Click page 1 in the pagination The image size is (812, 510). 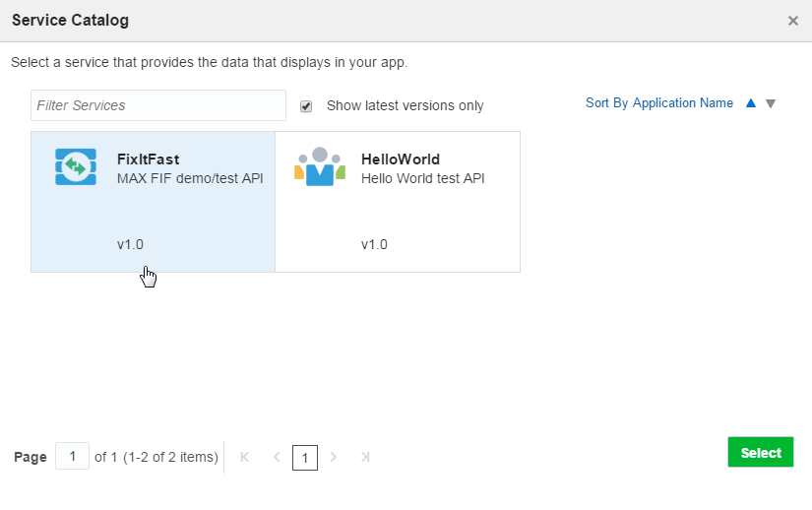(305, 458)
